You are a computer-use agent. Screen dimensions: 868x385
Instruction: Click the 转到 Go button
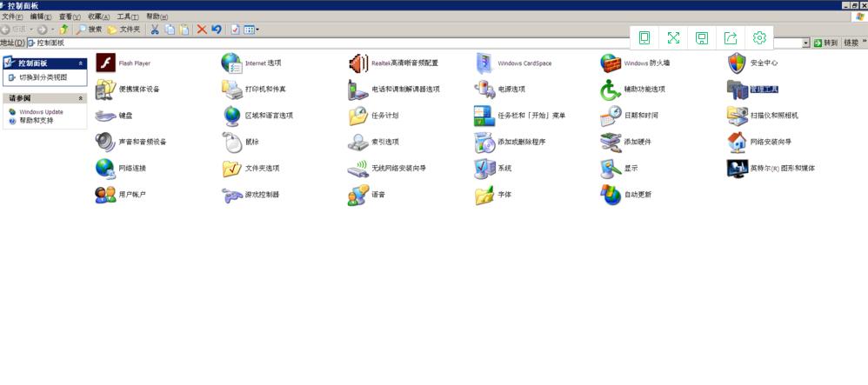click(x=825, y=43)
